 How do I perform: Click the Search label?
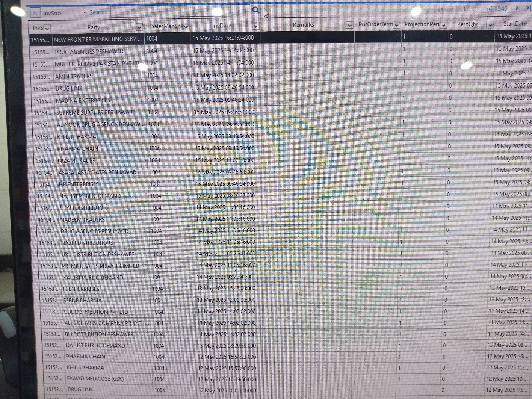tap(98, 12)
